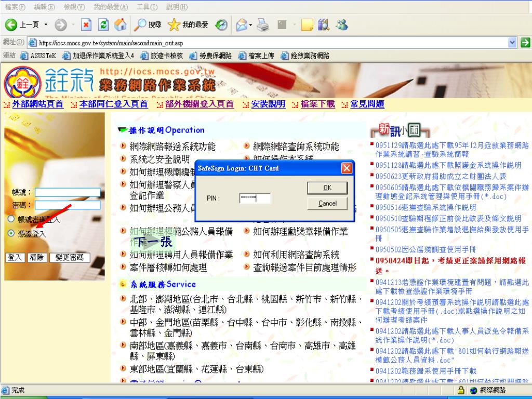
Task: Open 加退保作業系統登入4 bookmark
Action: 99,56
